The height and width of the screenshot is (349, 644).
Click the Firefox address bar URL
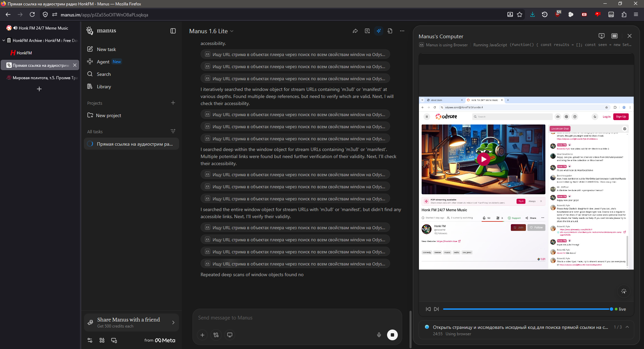click(x=104, y=15)
